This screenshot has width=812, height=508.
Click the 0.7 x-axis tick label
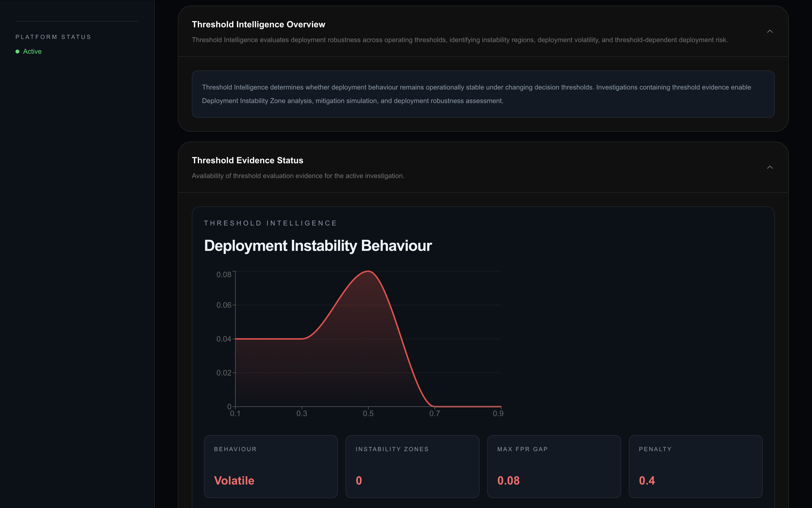point(435,414)
